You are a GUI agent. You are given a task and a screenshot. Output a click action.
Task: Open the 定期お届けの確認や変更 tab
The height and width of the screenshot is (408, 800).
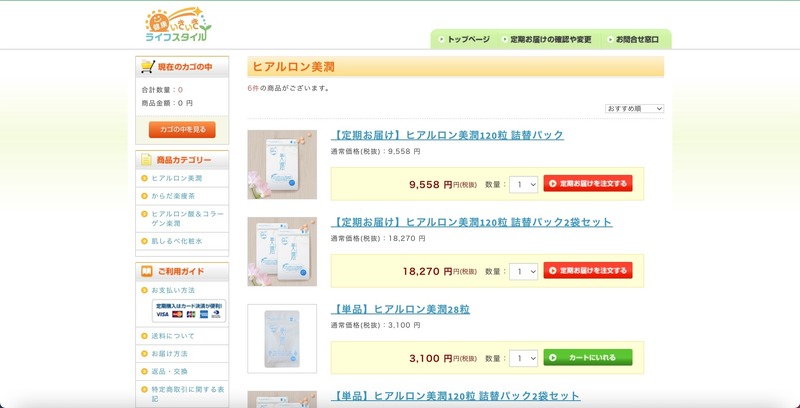point(546,40)
